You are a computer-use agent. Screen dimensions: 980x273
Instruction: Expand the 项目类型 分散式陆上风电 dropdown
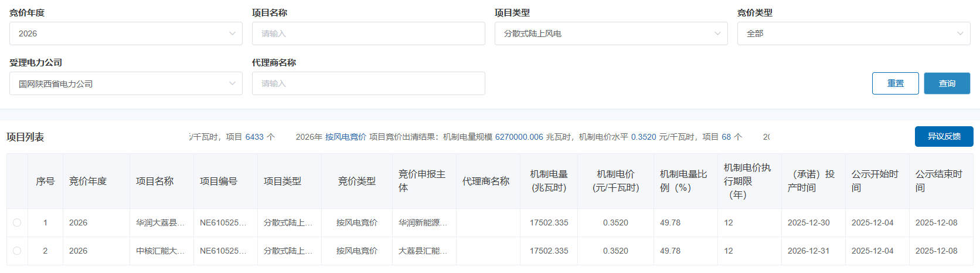(611, 33)
